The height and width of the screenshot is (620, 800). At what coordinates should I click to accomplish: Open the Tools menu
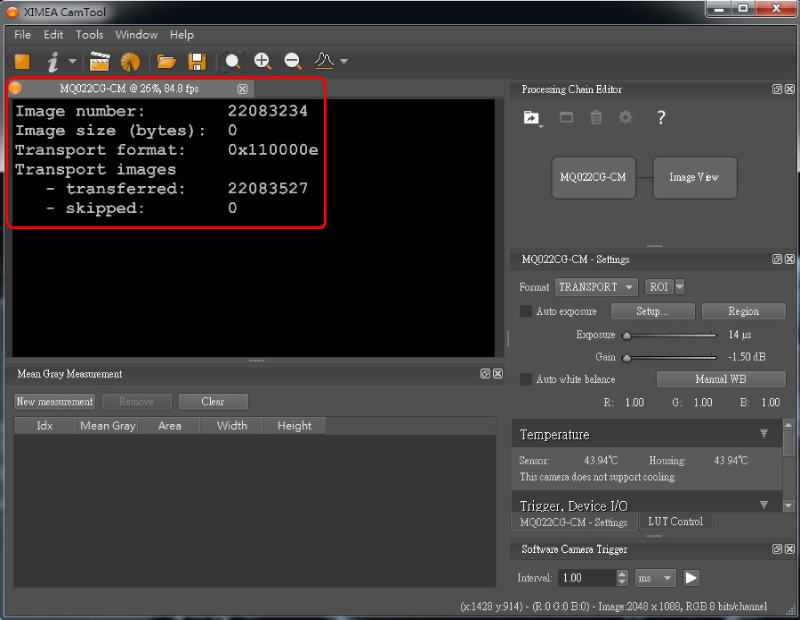point(89,35)
